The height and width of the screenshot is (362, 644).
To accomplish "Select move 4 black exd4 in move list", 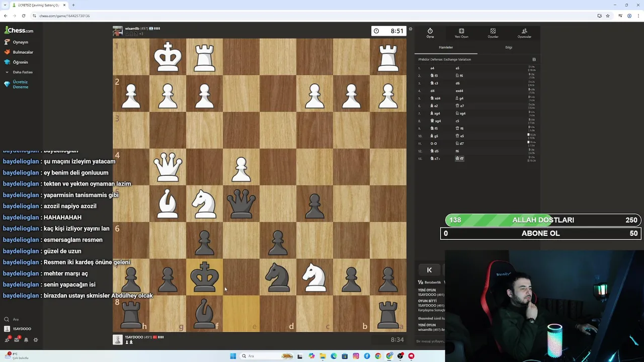I will [459, 91].
